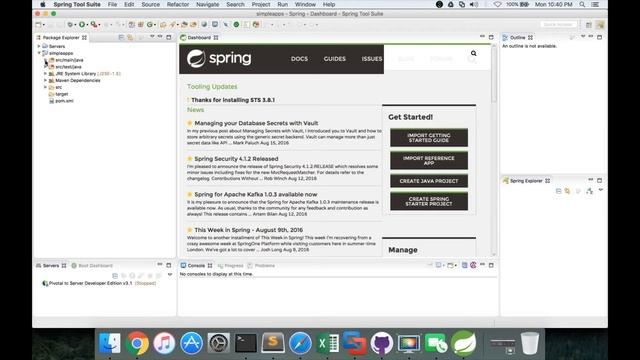Click the green Run button in the toolbar
The image size is (640, 360).
pos(82,24)
